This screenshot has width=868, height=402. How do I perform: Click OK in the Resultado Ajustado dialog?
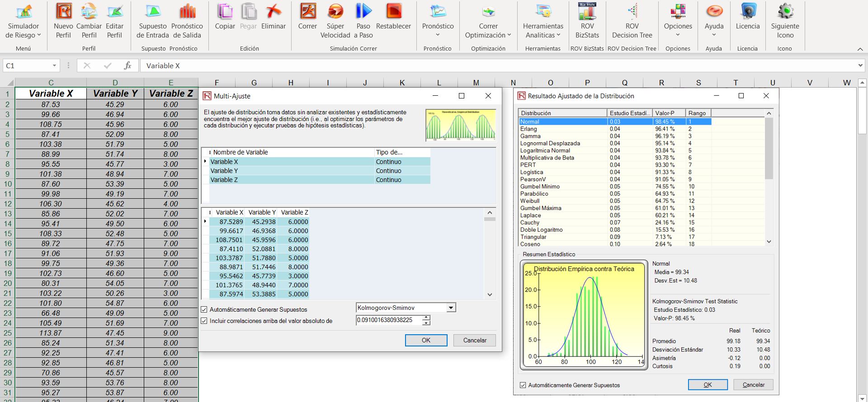708,385
